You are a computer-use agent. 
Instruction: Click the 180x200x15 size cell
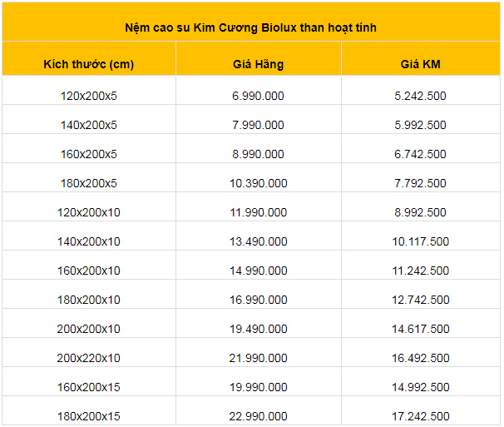[89, 416]
